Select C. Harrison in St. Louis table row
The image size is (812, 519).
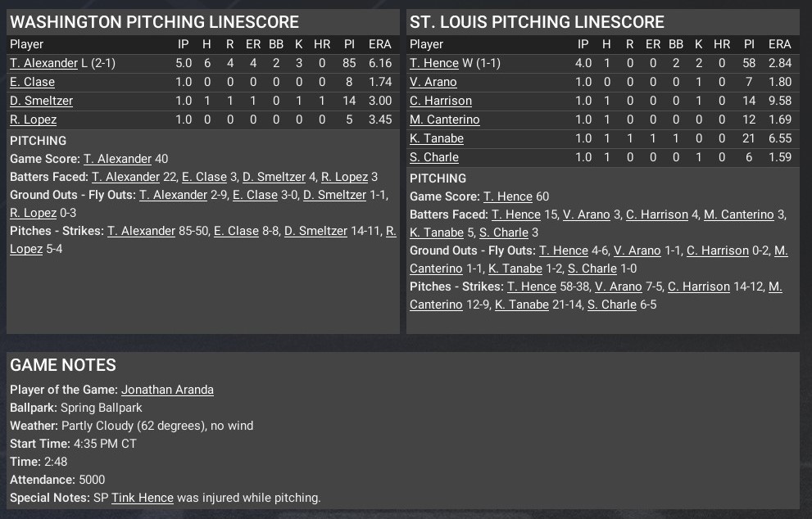click(441, 101)
